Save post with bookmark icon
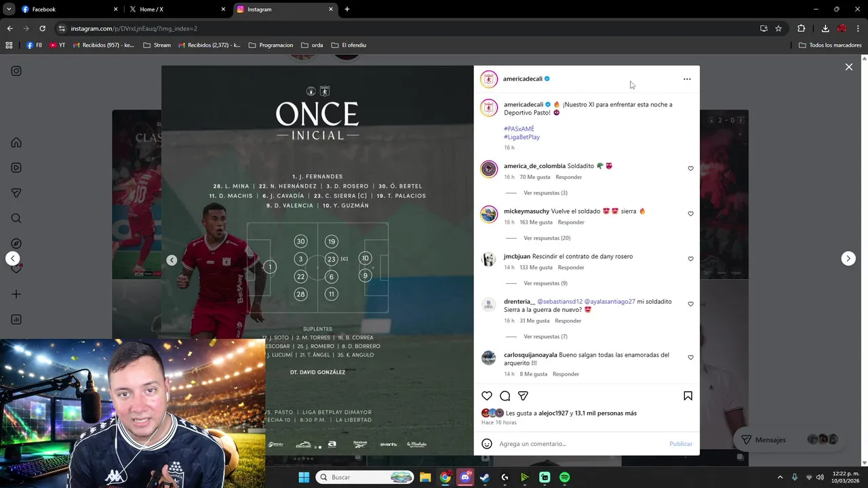This screenshot has height=488, width=868. (x=688, y=396)
